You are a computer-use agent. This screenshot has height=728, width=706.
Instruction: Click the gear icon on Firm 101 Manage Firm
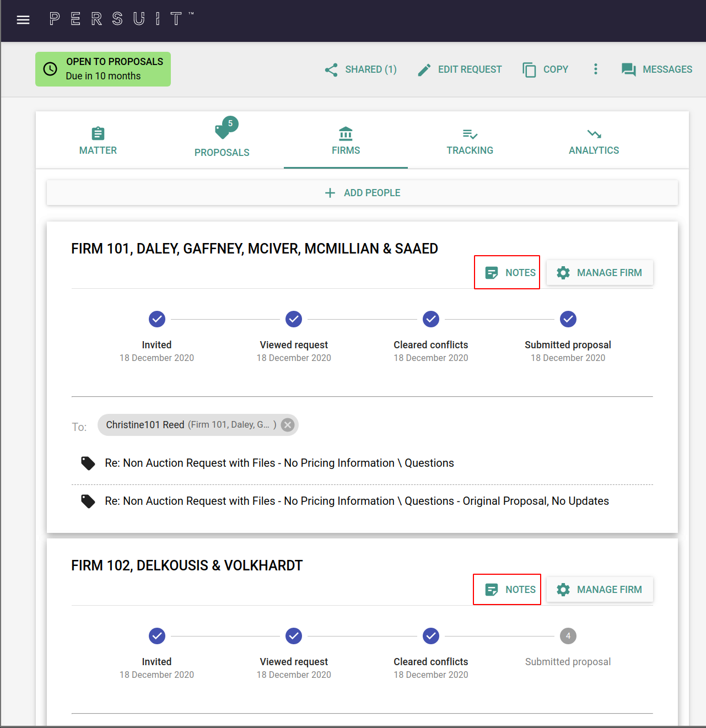563,273
